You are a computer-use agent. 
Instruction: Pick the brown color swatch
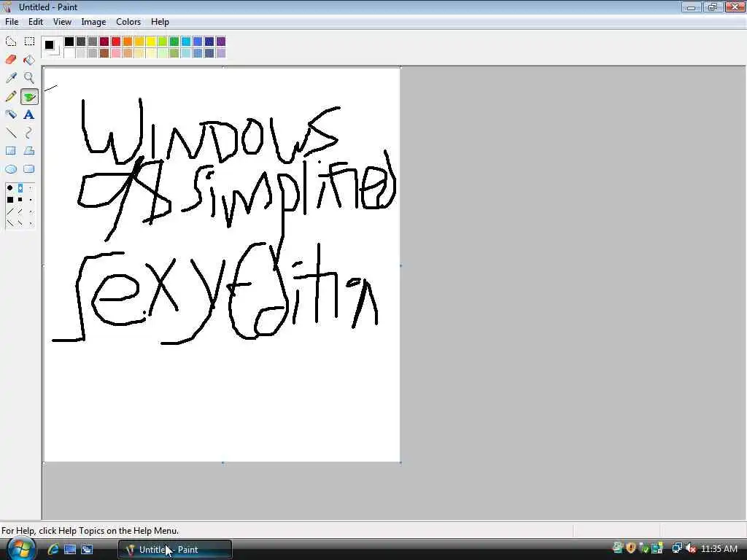(104, 52)
